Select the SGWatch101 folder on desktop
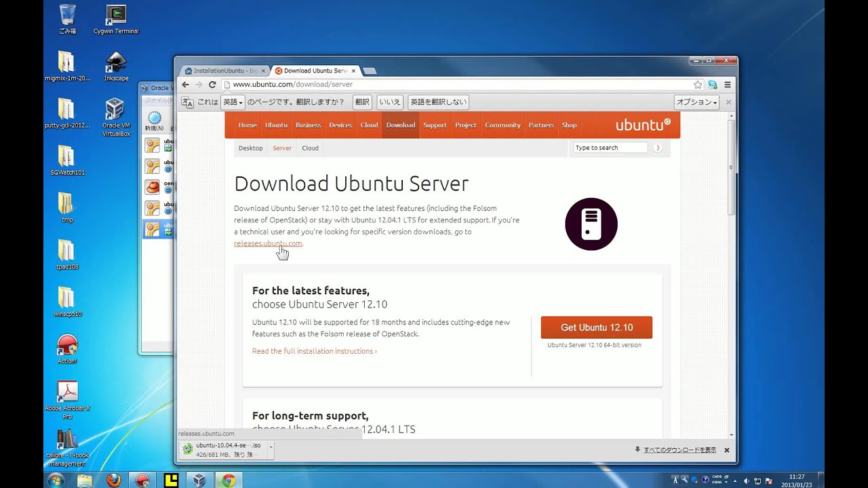 67,161
